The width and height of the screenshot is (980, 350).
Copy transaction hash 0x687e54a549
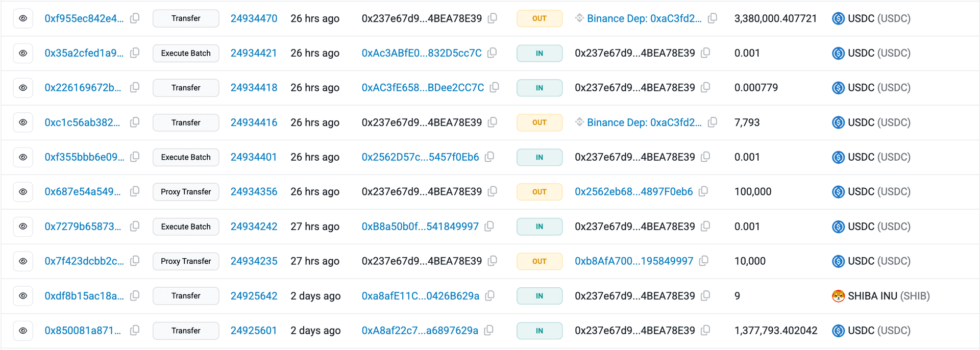coord(135,192)
